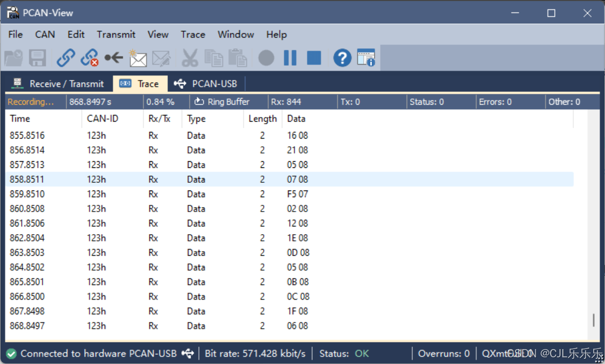
Task: Click the New Message envelope icon
Action: [138, 58]
